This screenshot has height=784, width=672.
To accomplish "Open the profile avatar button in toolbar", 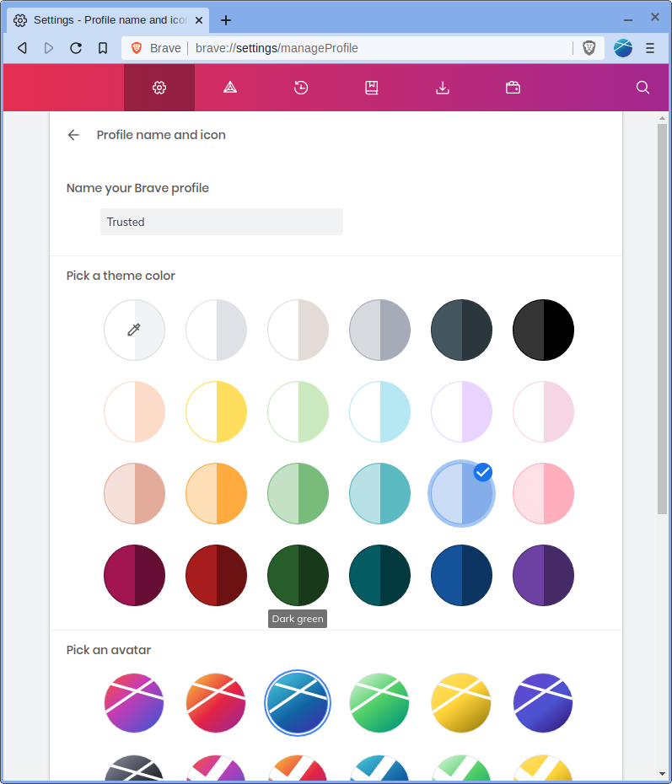I will (623, 48).
